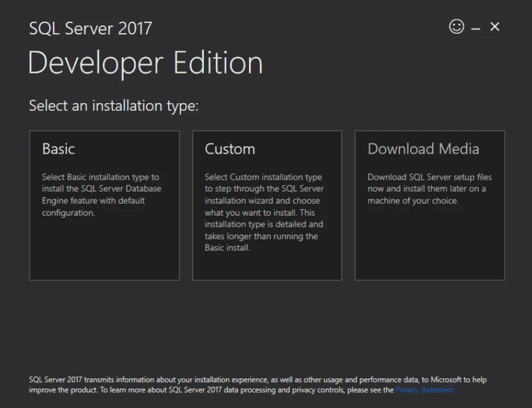Open the Privacy Statement link
532x408 pixels.
425,390
